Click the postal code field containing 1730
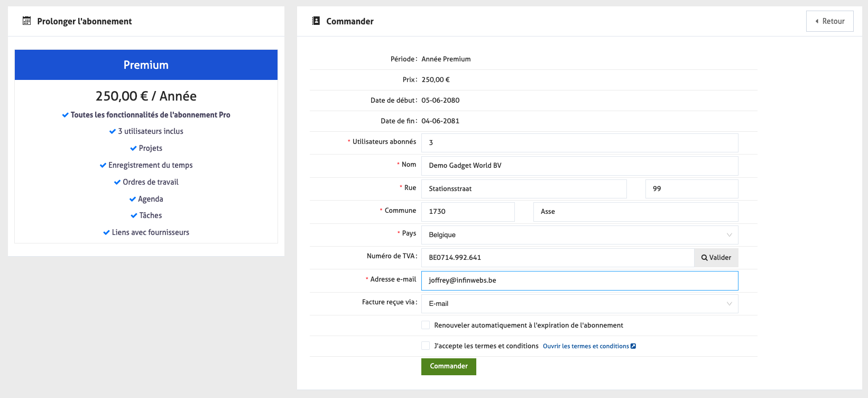 (x=468, y=212)
